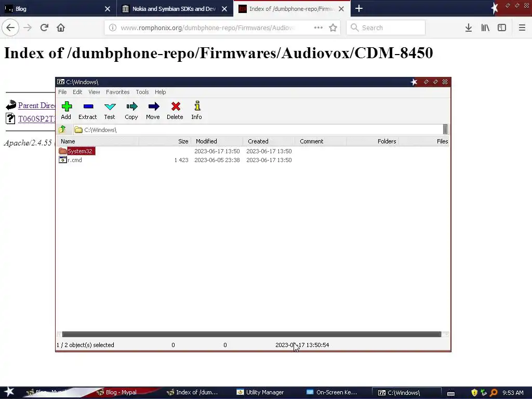This screenshot has width=532, height=399.
Task: Select the Copy toolbar icon
Action: [131, 111]
